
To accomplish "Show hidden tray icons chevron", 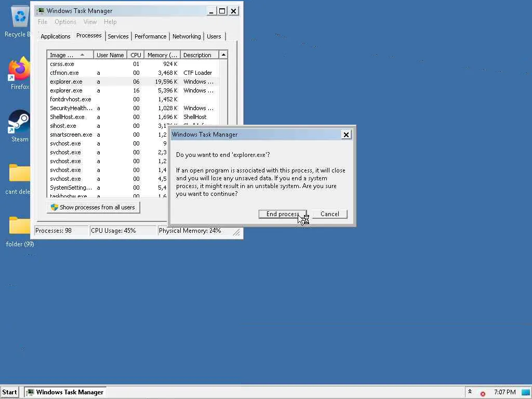I will click(x=470, y=392).
